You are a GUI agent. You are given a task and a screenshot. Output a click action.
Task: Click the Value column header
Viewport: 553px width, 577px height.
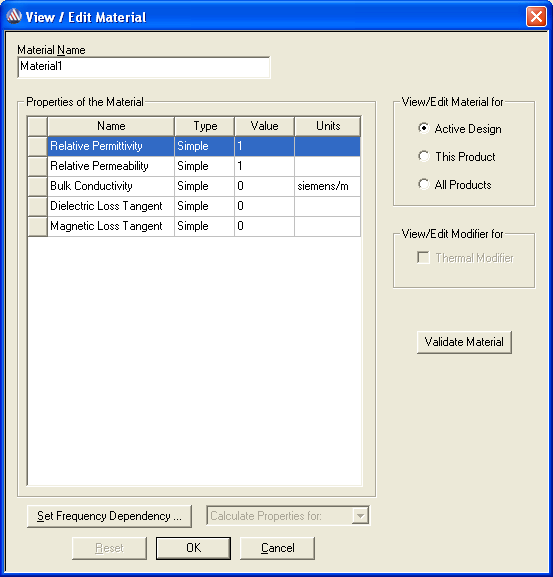click(264, 126)
